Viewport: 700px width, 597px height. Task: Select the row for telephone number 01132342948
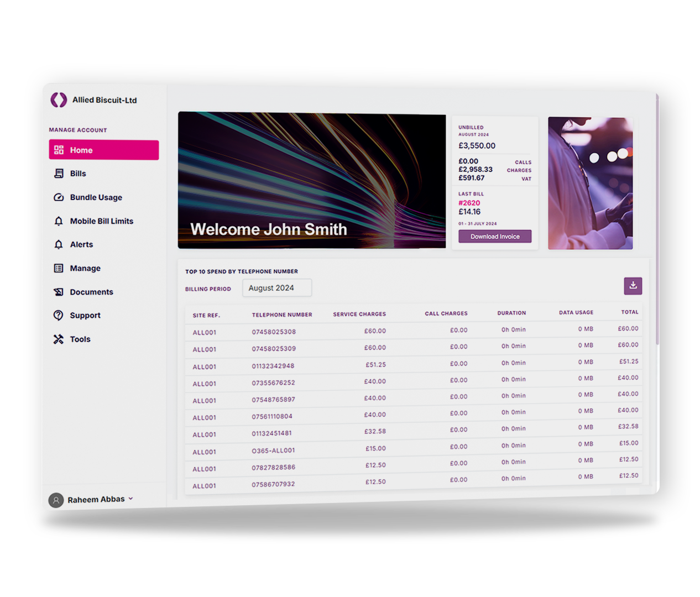[x=273, y=366]
